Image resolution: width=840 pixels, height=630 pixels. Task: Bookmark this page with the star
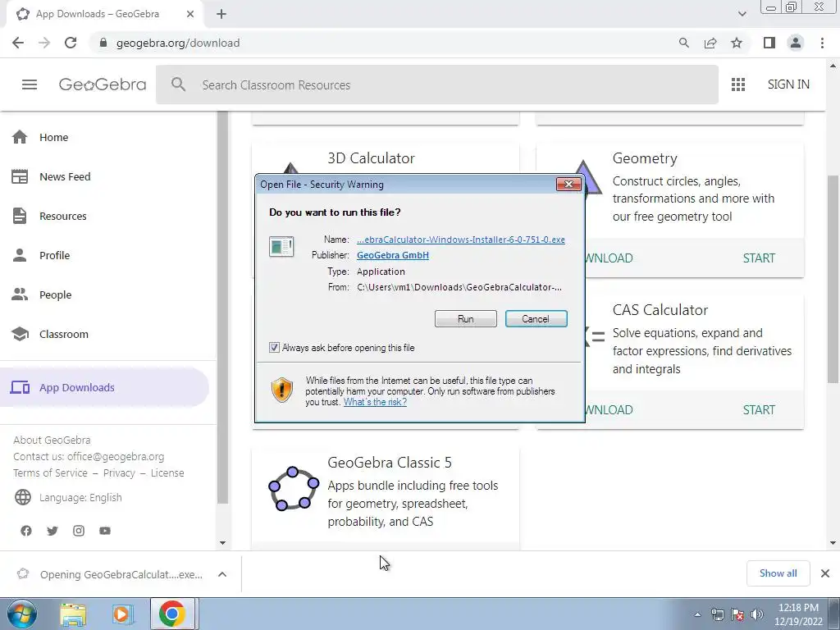(x=737, y=43)
